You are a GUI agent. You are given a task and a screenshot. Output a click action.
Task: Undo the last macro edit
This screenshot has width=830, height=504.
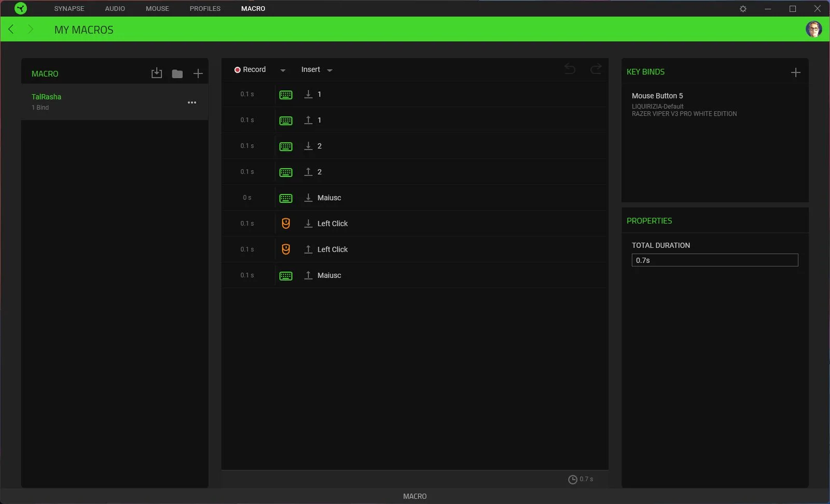click(x=570, y=69)
